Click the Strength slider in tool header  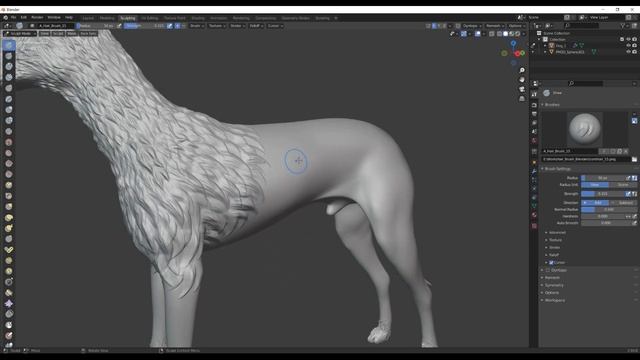click(x=144, y=26)
